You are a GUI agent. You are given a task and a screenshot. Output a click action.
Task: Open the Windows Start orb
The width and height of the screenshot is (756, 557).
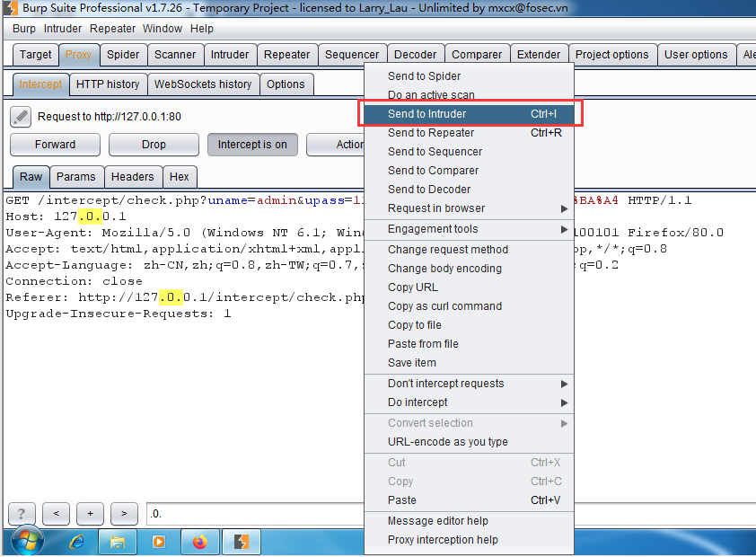pos(28,542)
